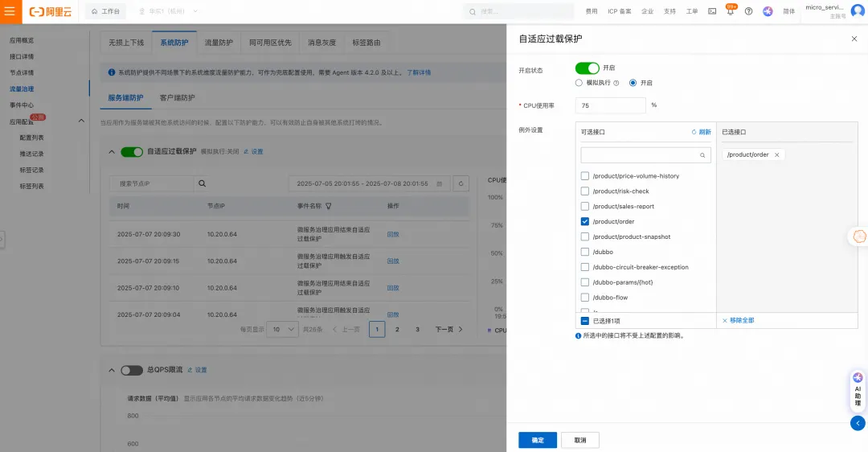Click 回放 for the 20:09:30 event
The image size is (868, 452).
tap(393, 234)
